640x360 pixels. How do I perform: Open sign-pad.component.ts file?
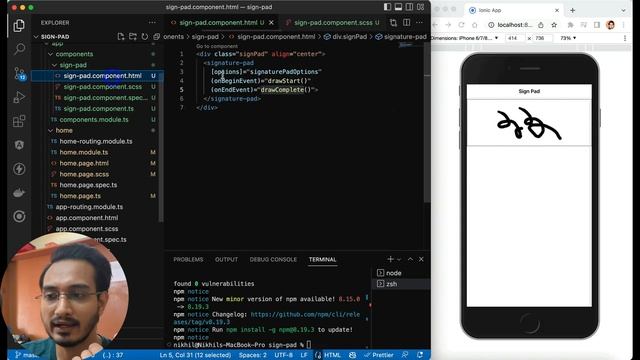[98, 109]
